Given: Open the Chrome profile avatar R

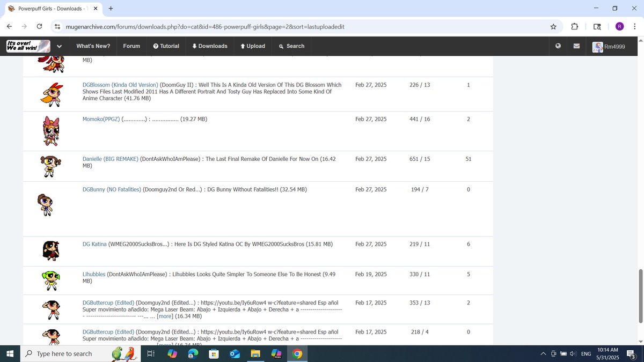Looking at the screenshot, I should coord(619,26).
